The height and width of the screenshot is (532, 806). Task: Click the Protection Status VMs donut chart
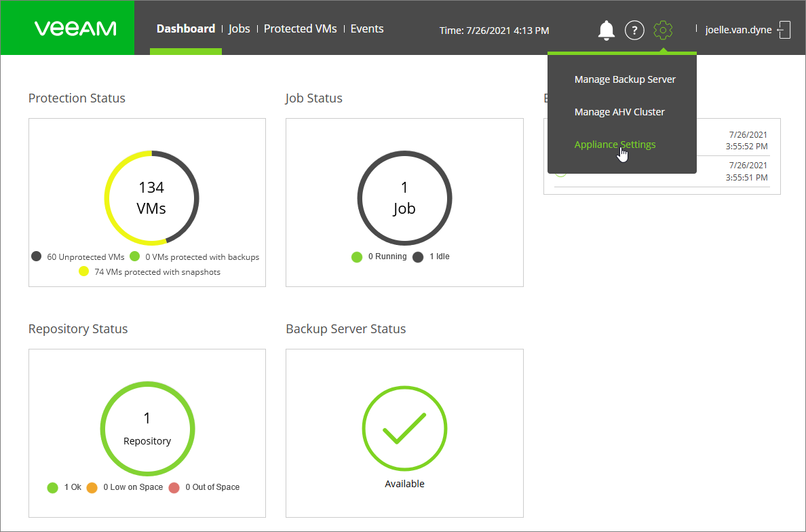(x=151, y=197)
